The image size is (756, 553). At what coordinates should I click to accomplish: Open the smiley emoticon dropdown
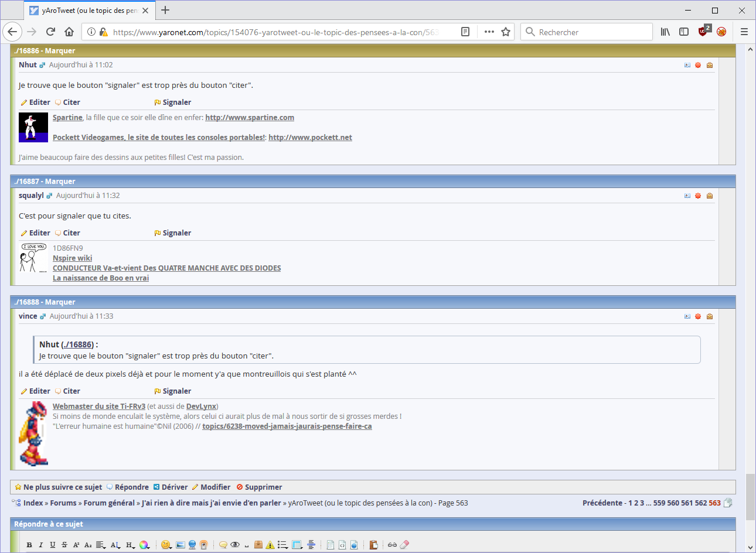(166, 545)
